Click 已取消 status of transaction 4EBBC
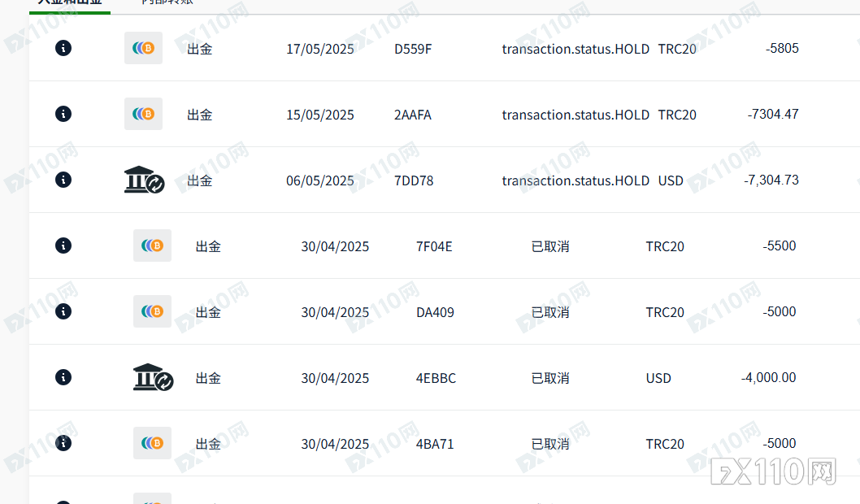860x504 pixels. coord(550,379)
